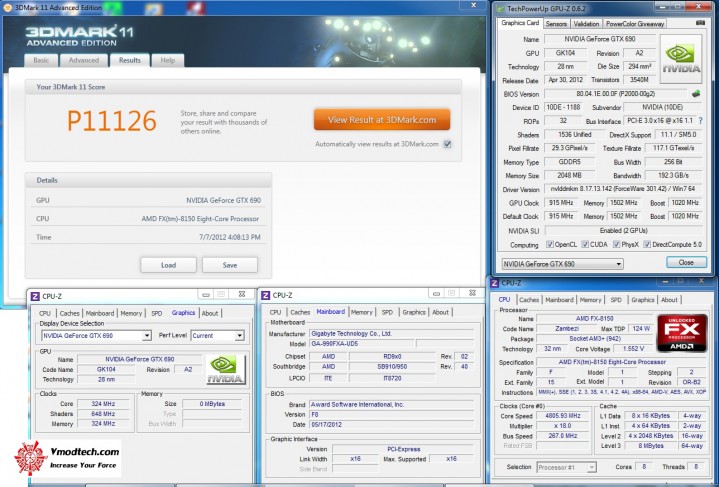Toggle automatically view results at 3DMark.com

(447, 144)
